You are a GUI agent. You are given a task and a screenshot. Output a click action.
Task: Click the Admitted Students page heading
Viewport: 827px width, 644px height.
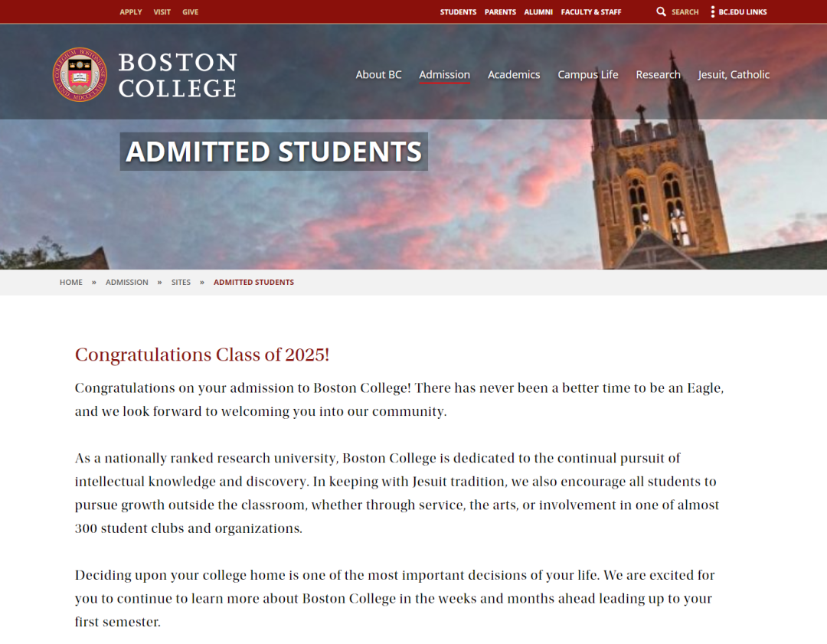[x=274, y=152]
